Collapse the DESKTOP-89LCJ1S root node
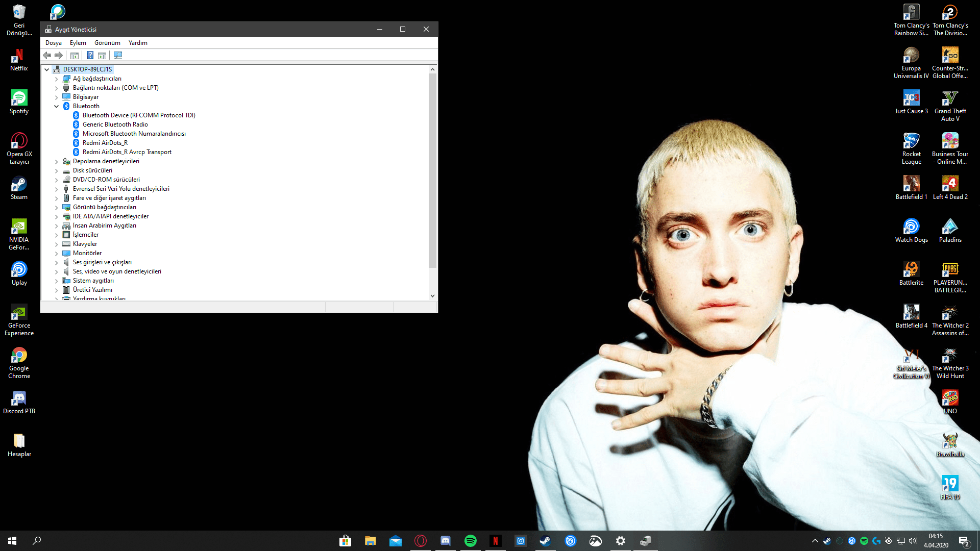Image resolution: width=980 pixels, height=551 pixels. click(x=47, y=69)
